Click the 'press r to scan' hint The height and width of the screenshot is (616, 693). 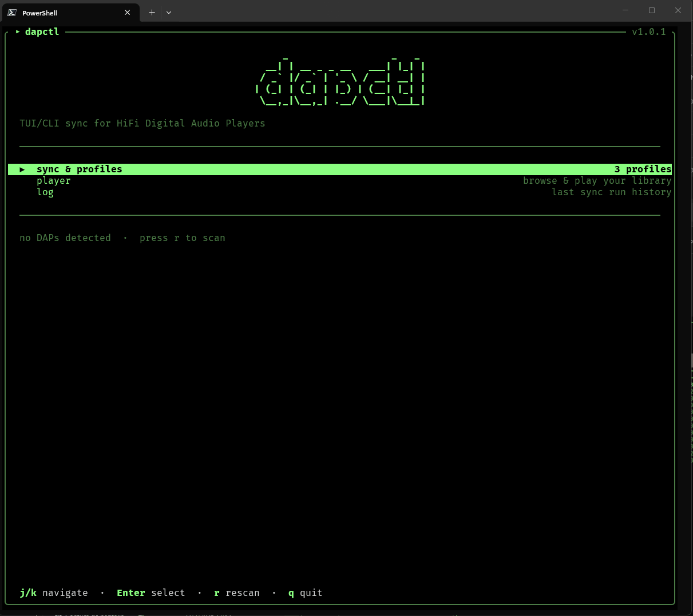click(183, 238)
